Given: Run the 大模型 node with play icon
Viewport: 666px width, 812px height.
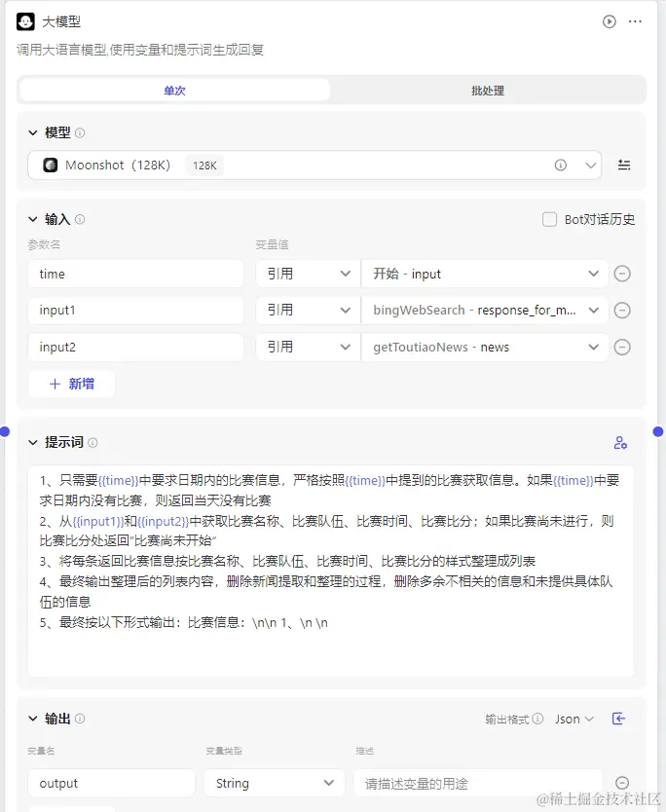Looking at the screenshot, I should pos(609,21).
